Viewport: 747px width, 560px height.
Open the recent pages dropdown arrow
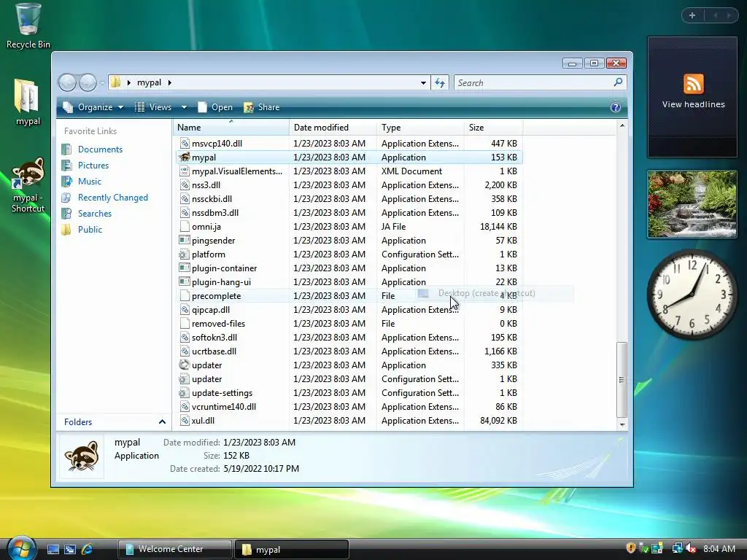[x=102, y=83]
